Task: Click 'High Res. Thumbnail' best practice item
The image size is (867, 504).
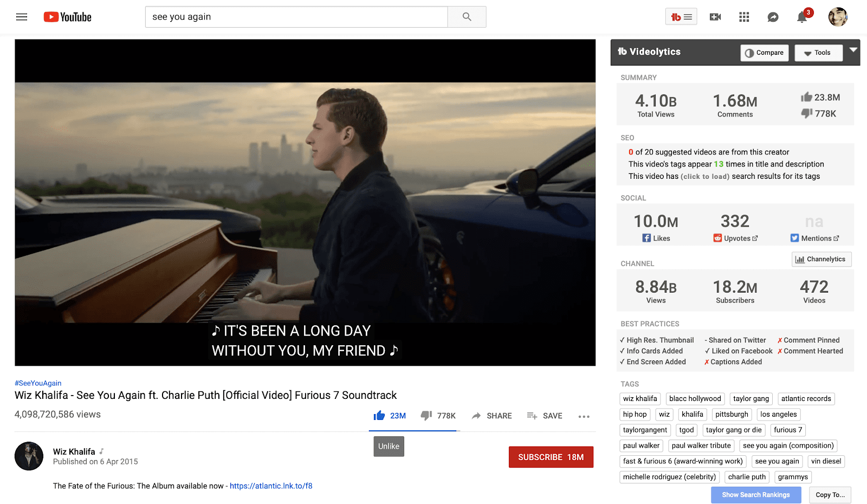Action: (x=657, y=340)
